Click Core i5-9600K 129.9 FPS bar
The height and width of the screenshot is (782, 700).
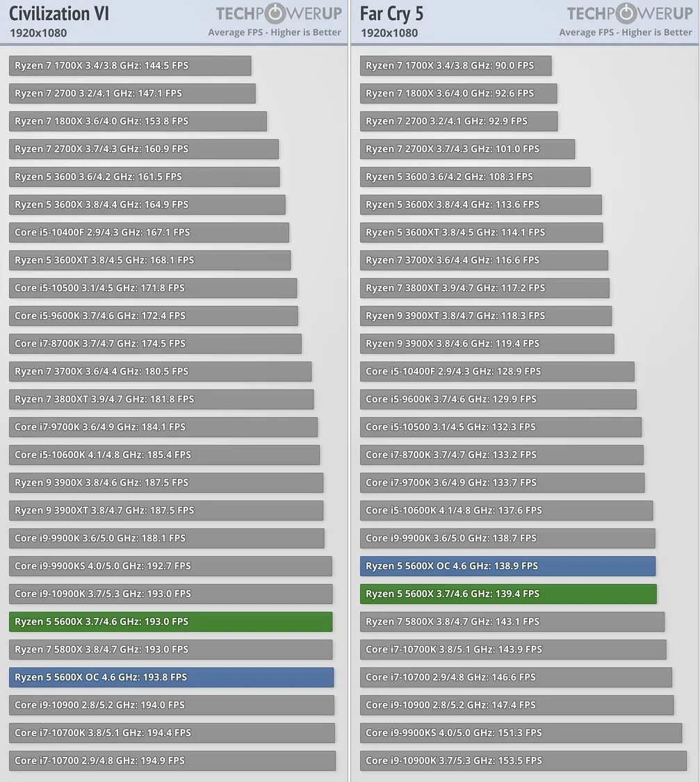click(498, 399)
